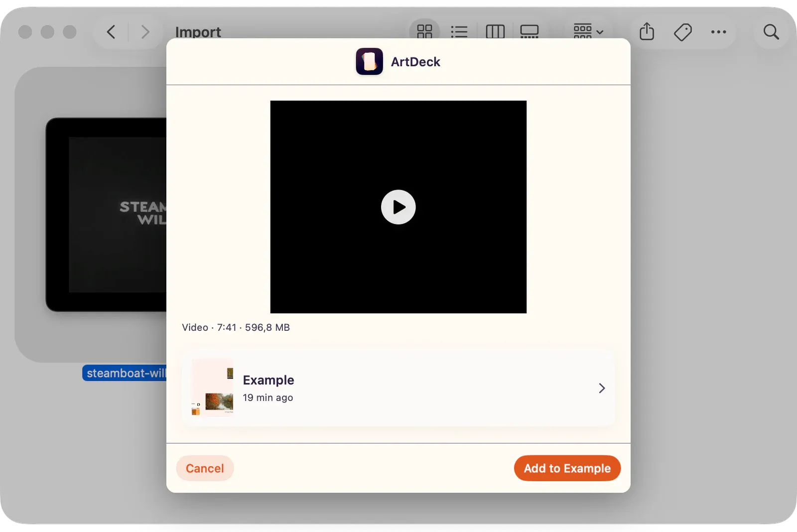The height and width of the screenshot is (532, 797).
Task: Switch Finder to column view
Action: pos(495,32)
